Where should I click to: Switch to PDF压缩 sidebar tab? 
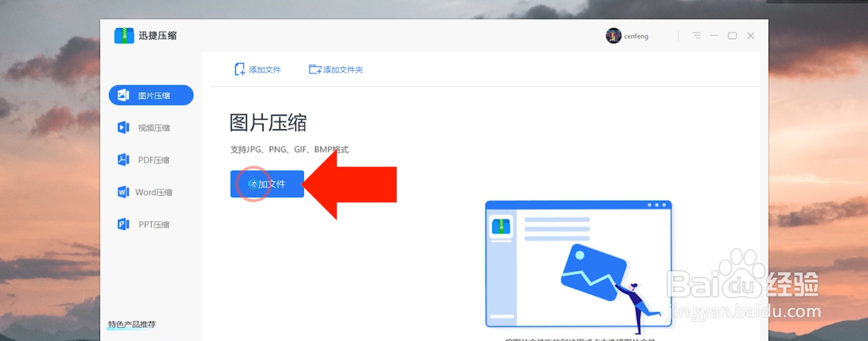pyautogui.click(x=145, y=160)
